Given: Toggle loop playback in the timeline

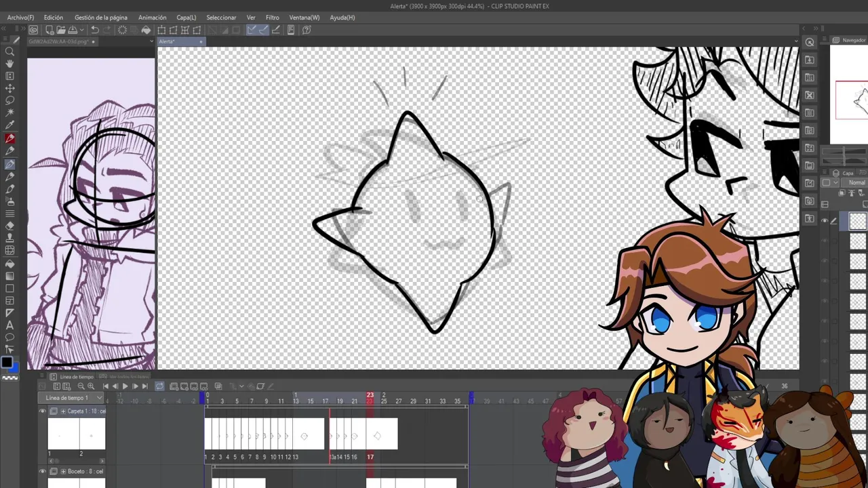Looking at the screenshot, I should point(159,386).
